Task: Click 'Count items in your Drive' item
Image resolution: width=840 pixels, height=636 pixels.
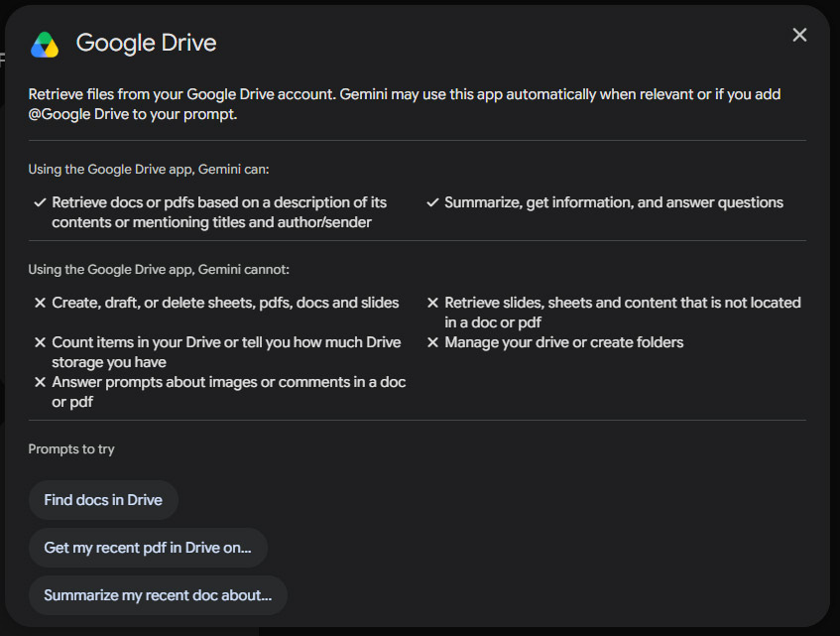Action: click(226, 352)
